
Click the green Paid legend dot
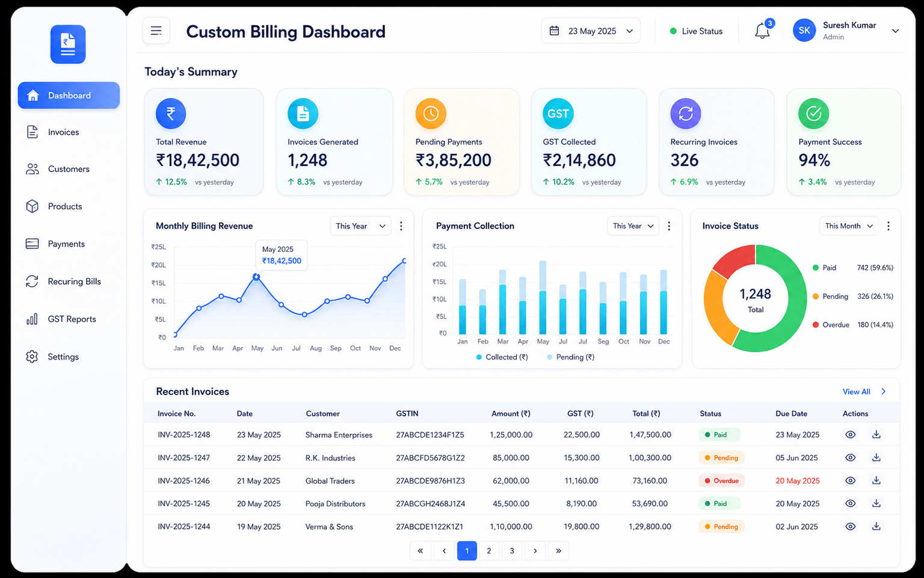pyautogui.click(x=816, y=268)
